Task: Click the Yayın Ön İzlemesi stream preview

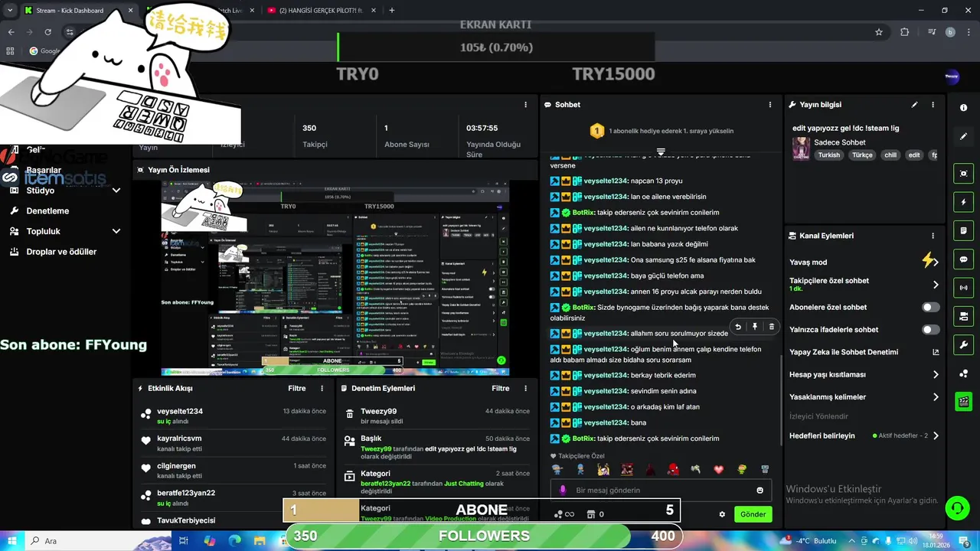Action: click(x=335, y=278)
